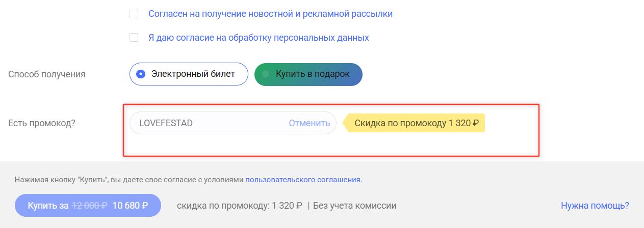The height and width of the screenshot is (228, 644).
Task: Click the 10 680 ₽ discounted price
Action: pyautogui.click(x=130, y=206)
